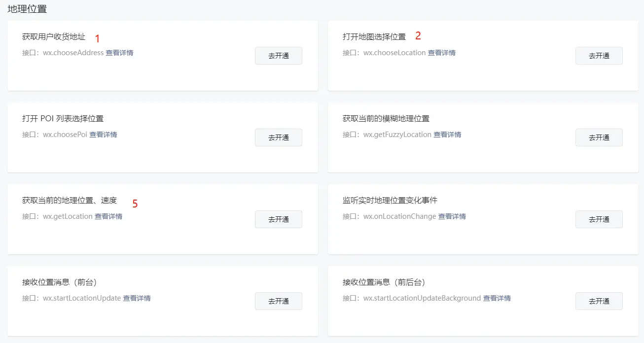The width and height of the screenshot is (644, 343).
Task: Click 去开通 for wx.getLocation
Action: point(278,219)
